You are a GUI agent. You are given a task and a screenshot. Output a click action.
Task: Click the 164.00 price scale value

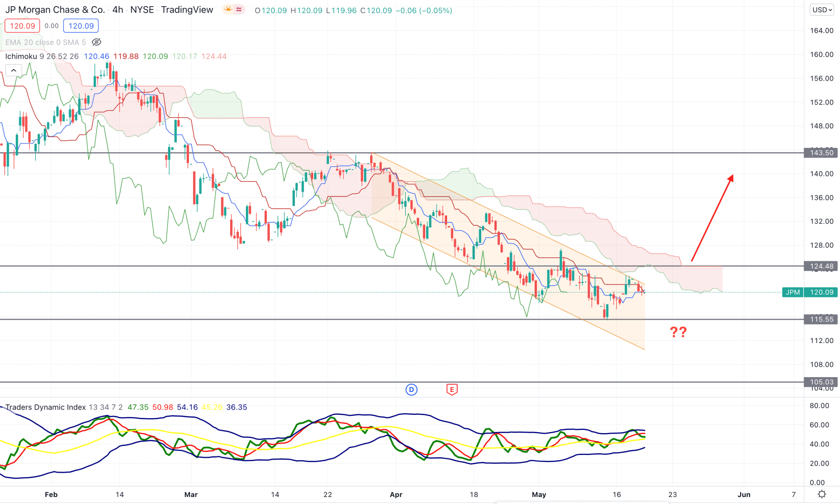[822, 31]
